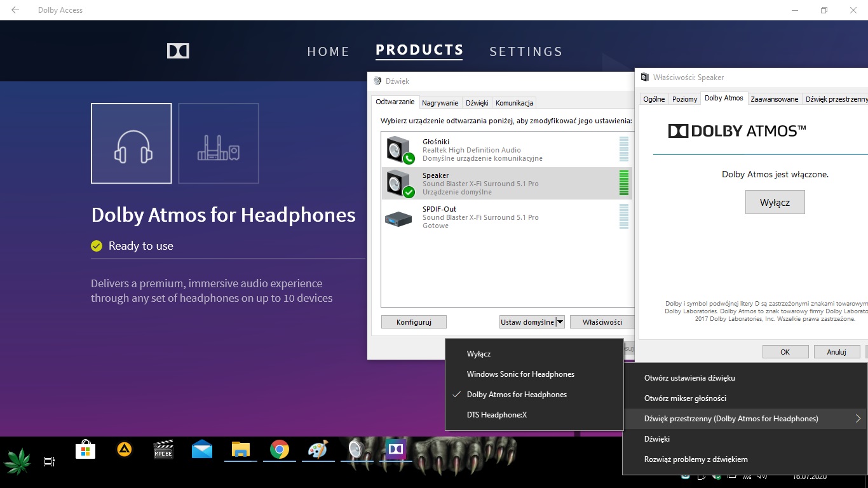
Task: Select the Dolby Atmos tab in Speaker properties
Action: [724, 98]
